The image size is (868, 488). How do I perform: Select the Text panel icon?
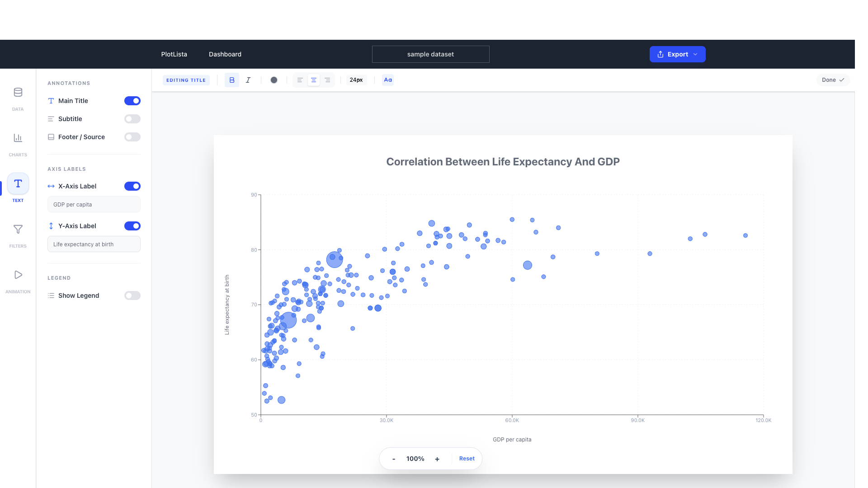pos(18,184)
